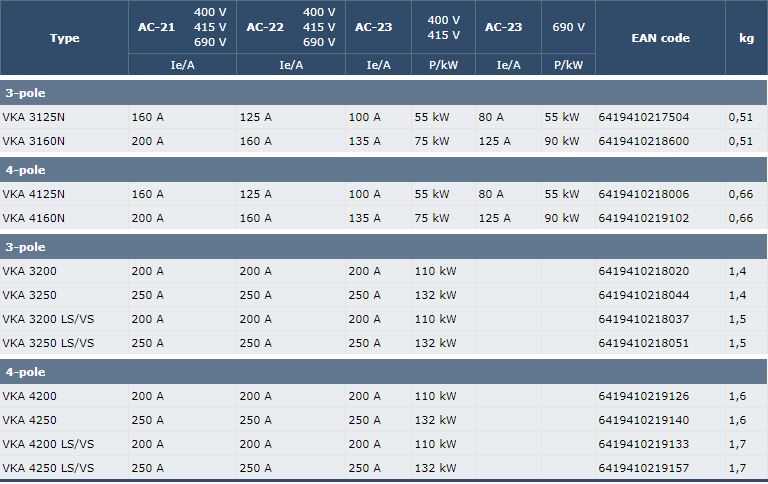The width and height of the screenshot is (768, 484).
Task: Click the Type column header
Action: point(64,38)
